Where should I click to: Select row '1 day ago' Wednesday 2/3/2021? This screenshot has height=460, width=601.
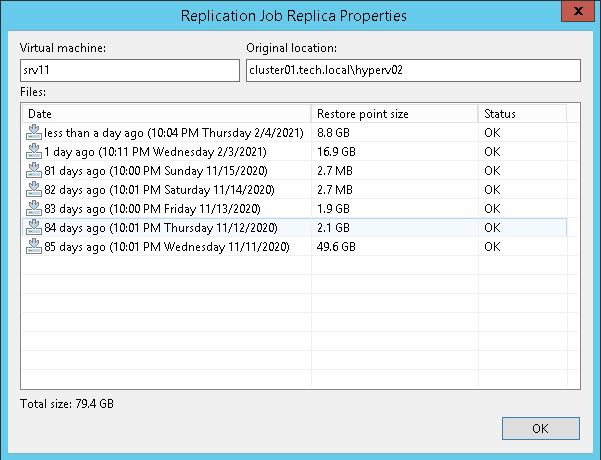pos(294,151)
